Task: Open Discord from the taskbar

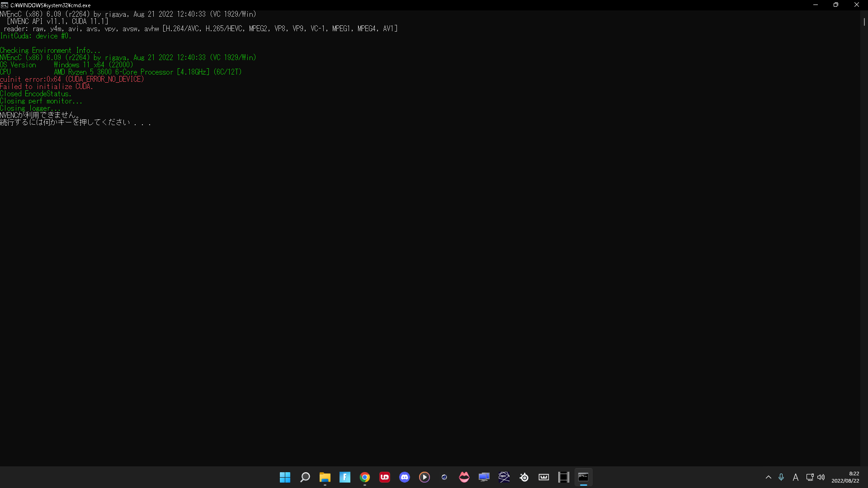Action: (405, 477)
